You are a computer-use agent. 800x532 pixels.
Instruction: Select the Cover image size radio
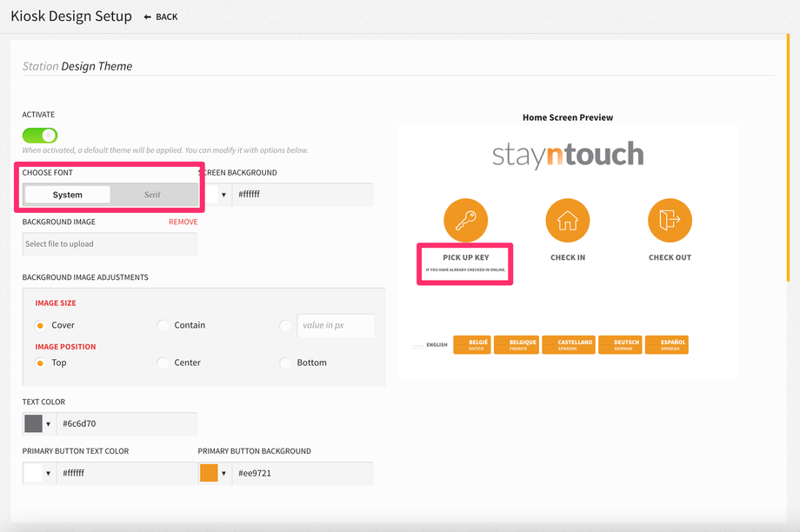(40, 325)
